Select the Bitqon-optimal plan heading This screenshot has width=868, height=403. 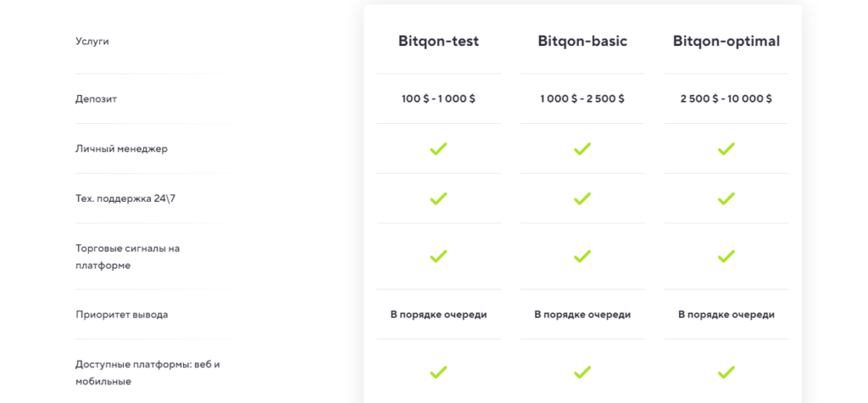click(x=726, y=41)
